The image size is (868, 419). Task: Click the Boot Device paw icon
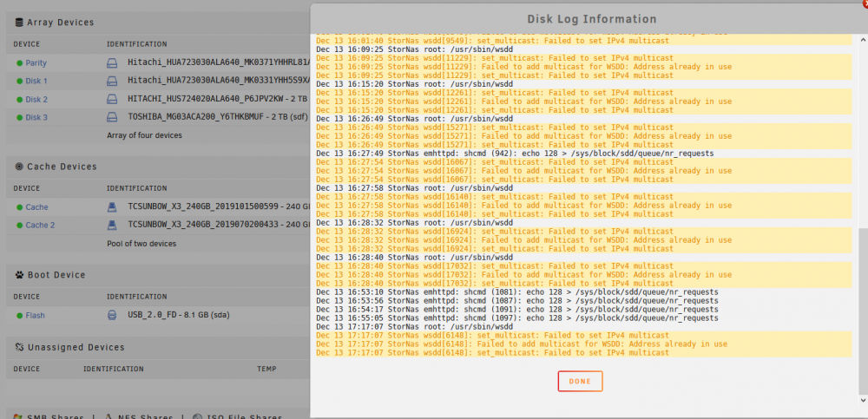tap(19, 274)
